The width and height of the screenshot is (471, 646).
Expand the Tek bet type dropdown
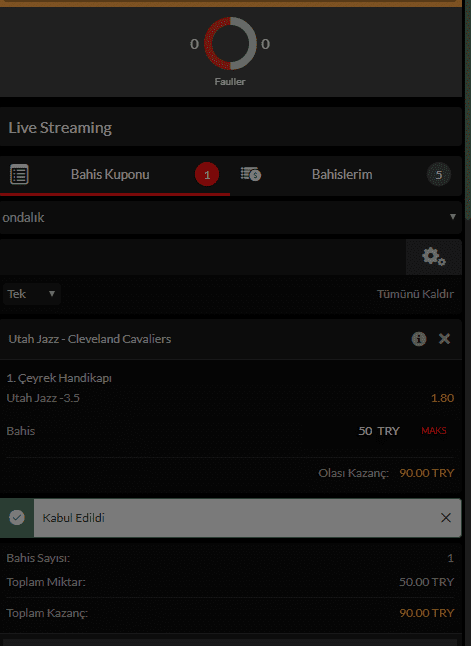[x=32, y=294]
